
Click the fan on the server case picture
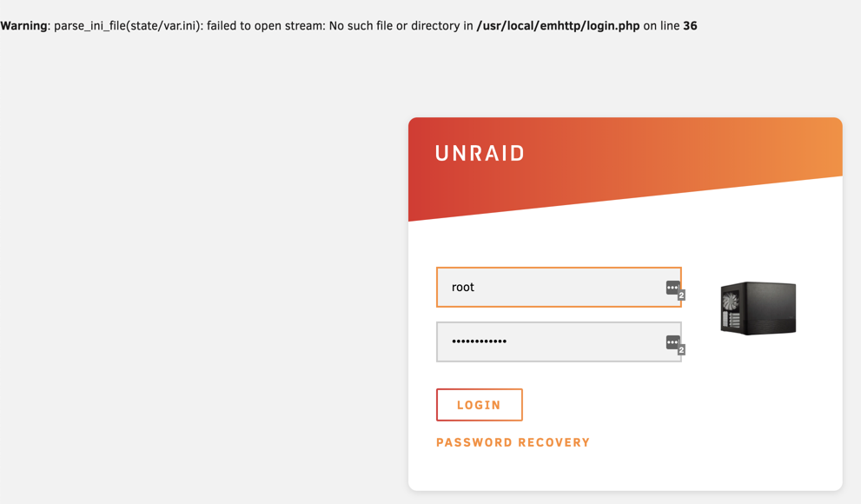click(x=731, y=302)
